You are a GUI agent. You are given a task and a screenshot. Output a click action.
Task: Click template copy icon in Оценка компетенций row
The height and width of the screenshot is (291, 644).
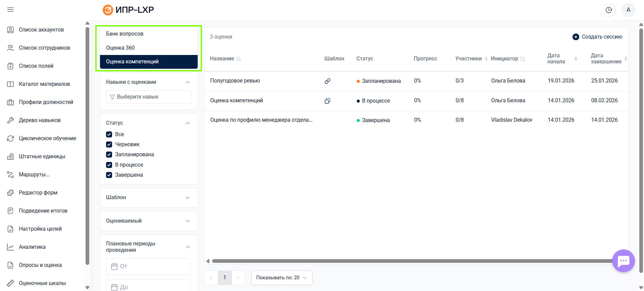(x=328, y=101)
